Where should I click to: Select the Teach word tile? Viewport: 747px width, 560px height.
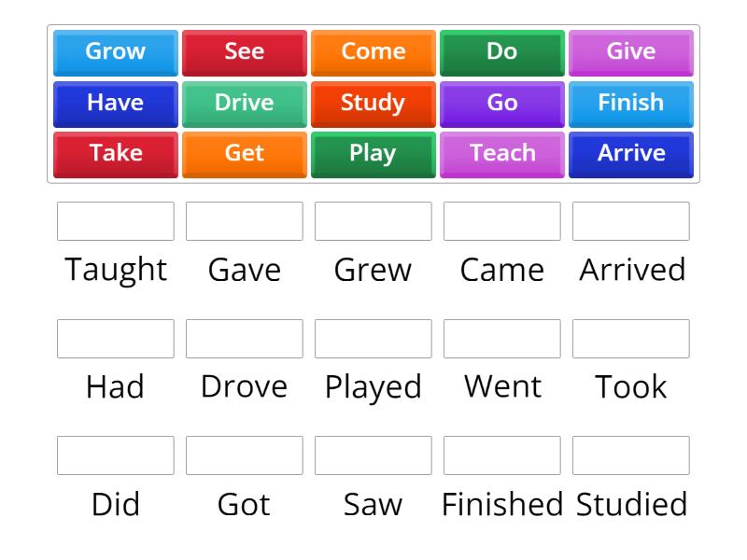501,153
